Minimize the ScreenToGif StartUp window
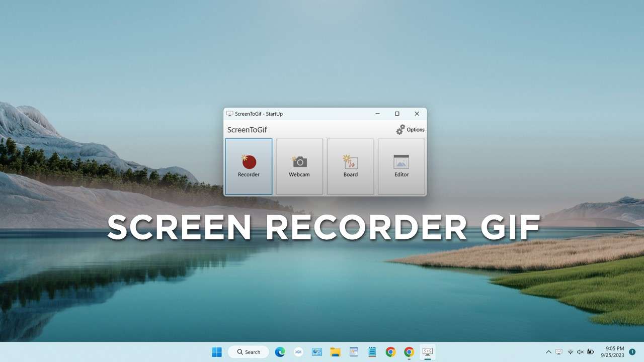 (x=378, y=114)
